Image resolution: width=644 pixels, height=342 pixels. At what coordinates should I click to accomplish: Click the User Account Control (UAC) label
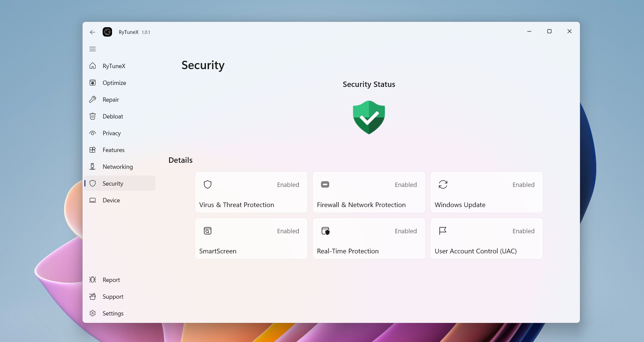[476, 251]
